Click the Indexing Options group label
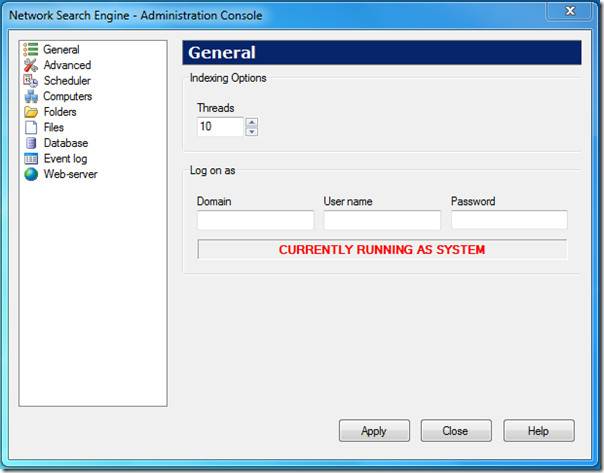The width and height of the screenshot is (604, 473). 228,78
